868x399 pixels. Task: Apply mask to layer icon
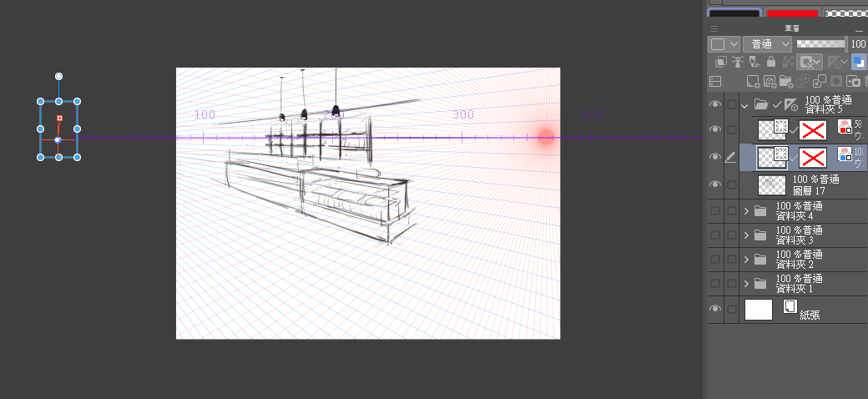click(853, 81)
